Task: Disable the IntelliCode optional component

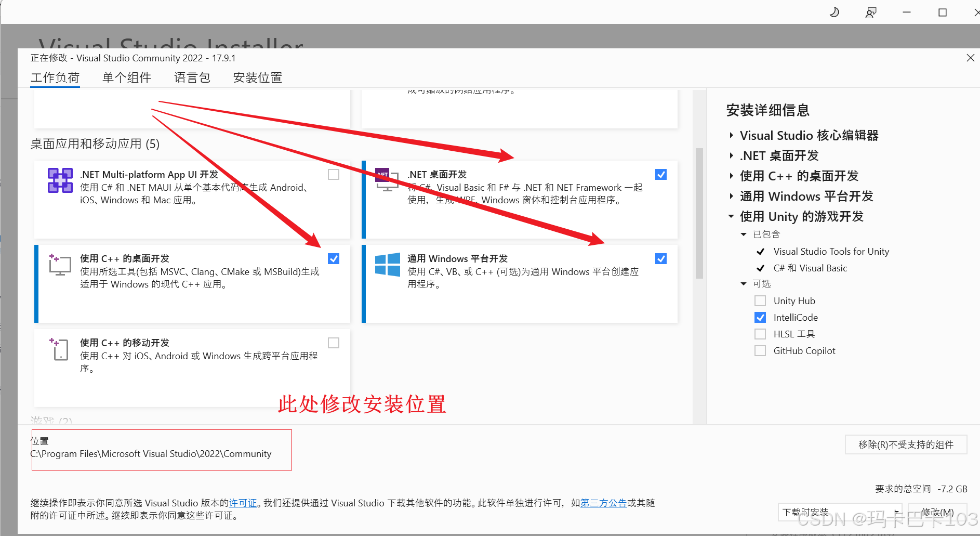Action: [760, 318]
